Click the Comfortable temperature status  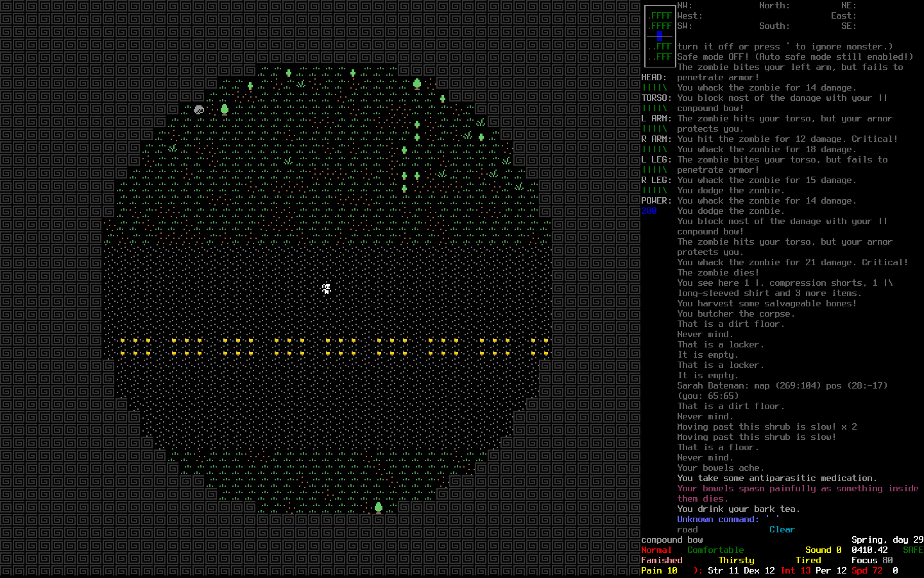[716, 550]
